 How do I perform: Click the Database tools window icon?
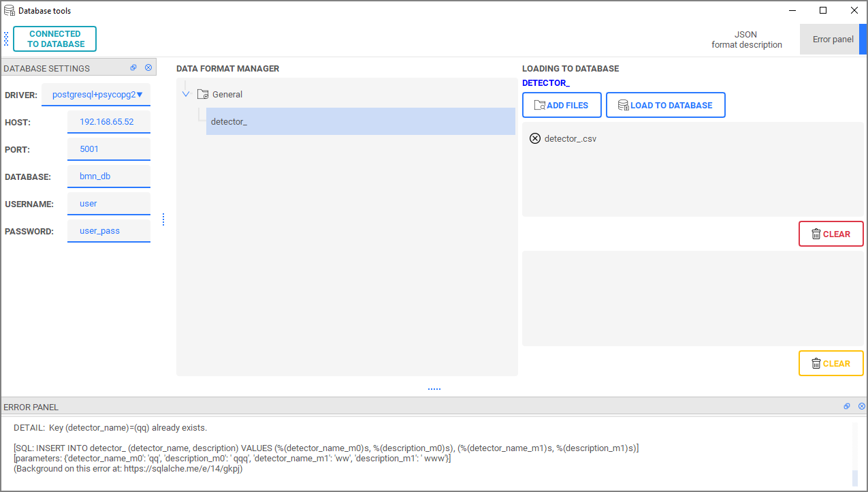click(x=10, y=10)
